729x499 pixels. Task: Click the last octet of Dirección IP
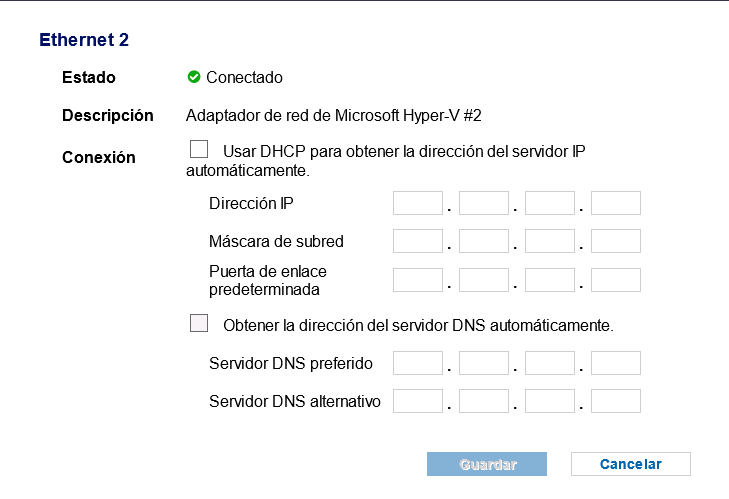click(616, 203)
